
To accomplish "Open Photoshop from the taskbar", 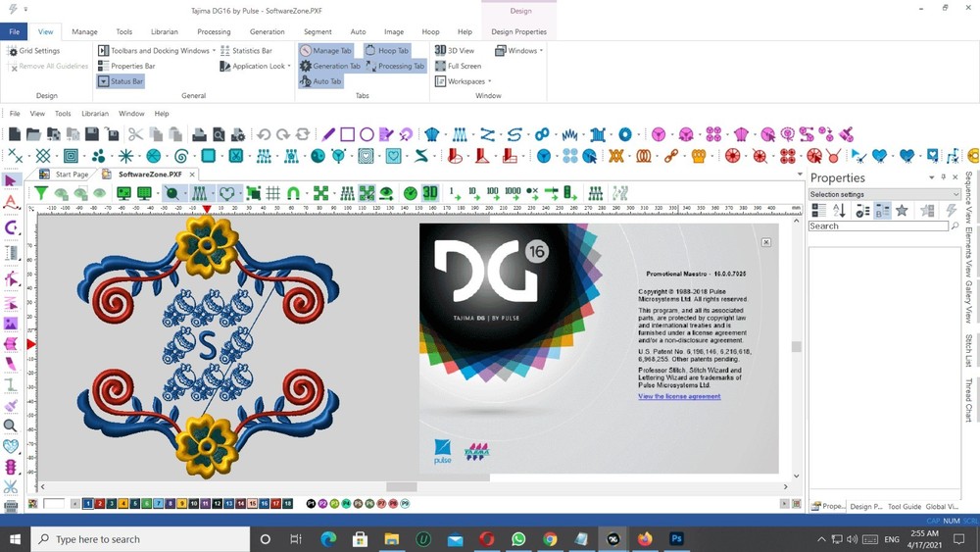I will point(676,539).
